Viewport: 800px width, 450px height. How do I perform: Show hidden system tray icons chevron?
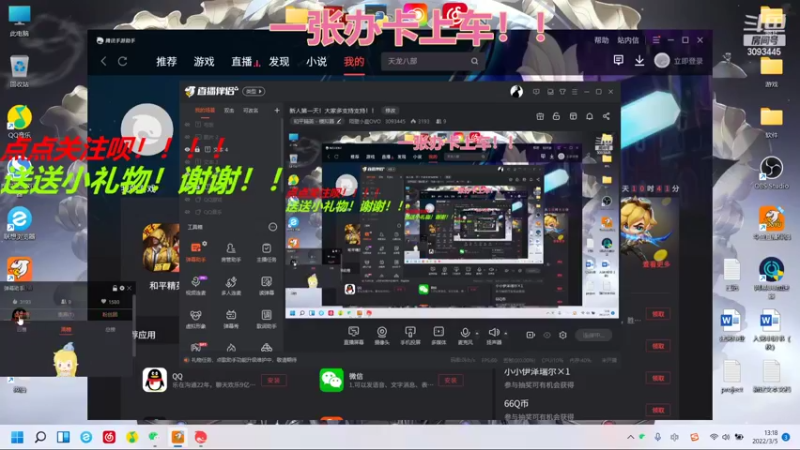point(631,437)
